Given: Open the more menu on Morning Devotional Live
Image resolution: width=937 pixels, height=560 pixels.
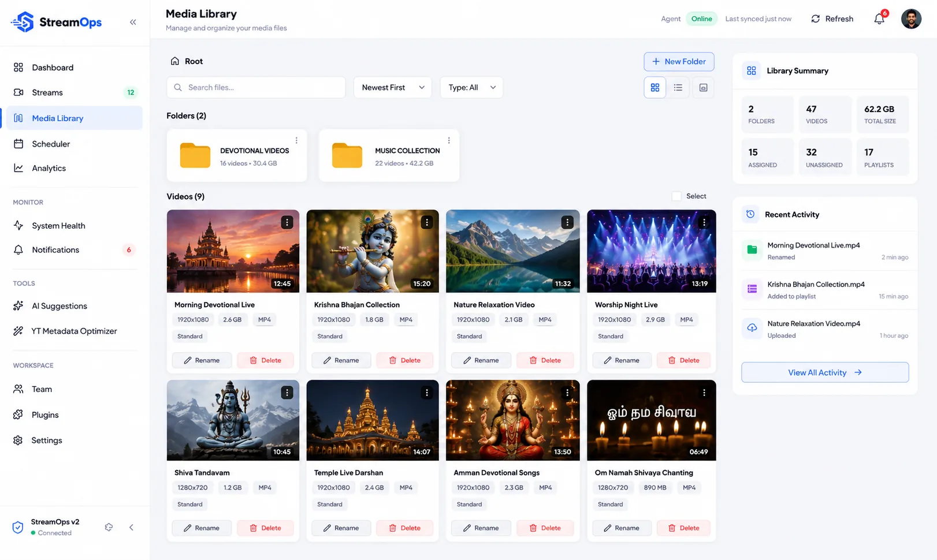Looking at the screenshot, I should (287, 222).
